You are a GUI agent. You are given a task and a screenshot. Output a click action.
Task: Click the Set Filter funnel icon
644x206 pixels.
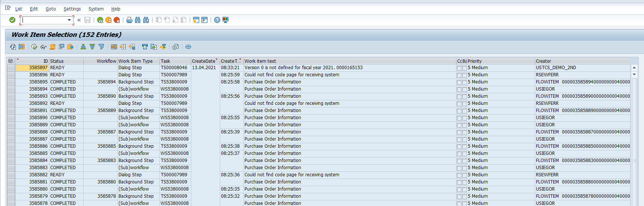[101, 47]
